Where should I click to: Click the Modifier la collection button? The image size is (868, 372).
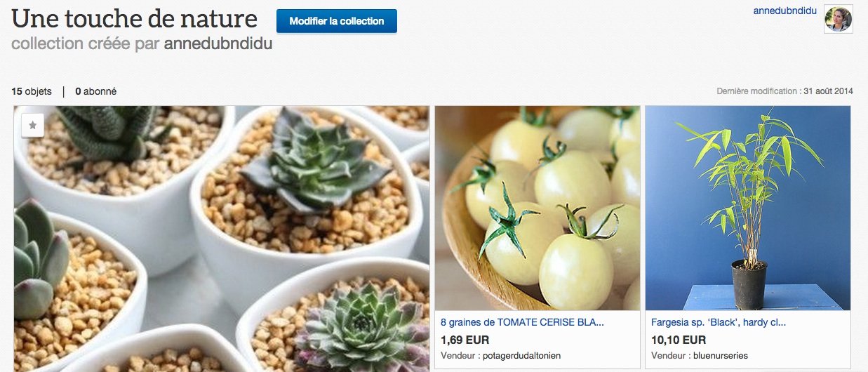tap(337, 21)
